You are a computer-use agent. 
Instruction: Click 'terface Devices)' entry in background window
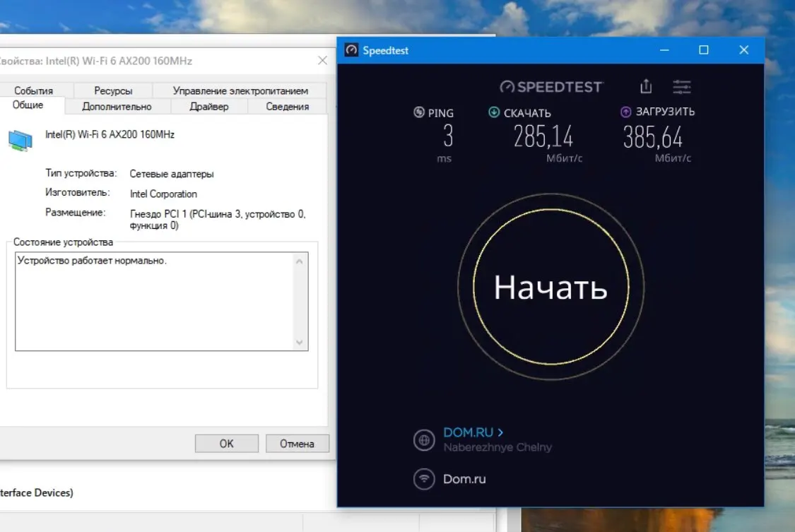(37, 492)
